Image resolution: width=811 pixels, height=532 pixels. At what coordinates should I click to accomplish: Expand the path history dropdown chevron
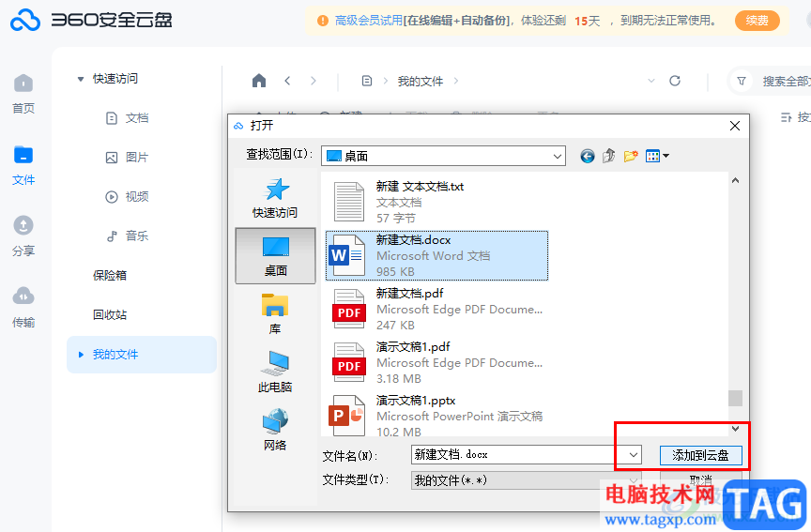click(651, 81)
